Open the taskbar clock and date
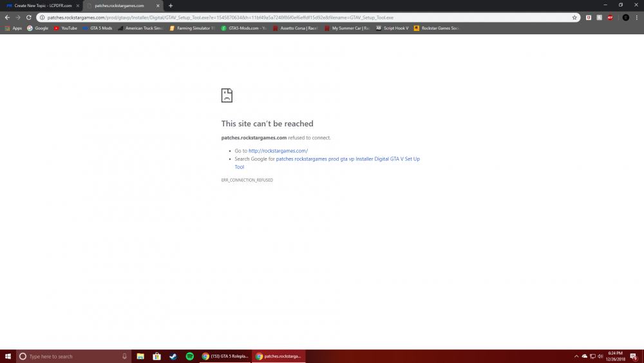This screenshot has width=644, height=363. (615, 357)
